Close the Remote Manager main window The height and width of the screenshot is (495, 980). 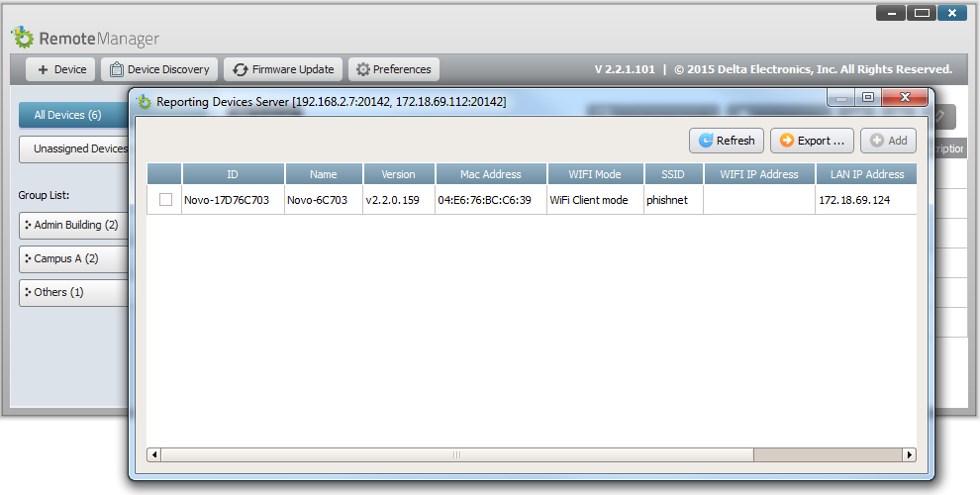952,13
